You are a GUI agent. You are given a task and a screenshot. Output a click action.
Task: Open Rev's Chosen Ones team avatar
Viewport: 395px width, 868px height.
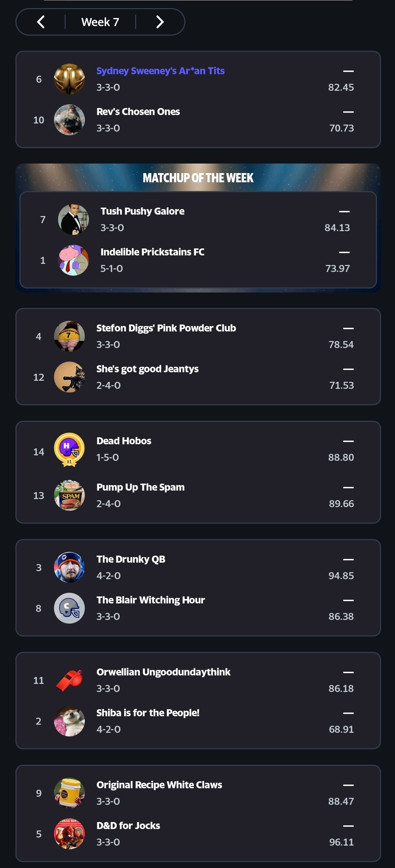[x=69, y=120]
